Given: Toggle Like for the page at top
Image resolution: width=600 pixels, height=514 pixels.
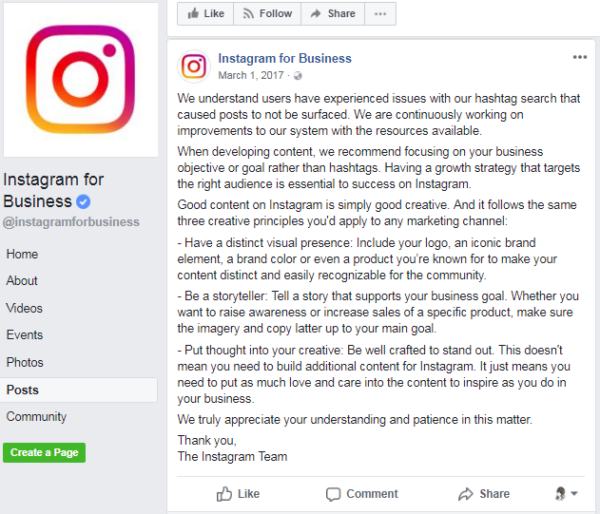Looking at the screenshot, I should 205,14.
